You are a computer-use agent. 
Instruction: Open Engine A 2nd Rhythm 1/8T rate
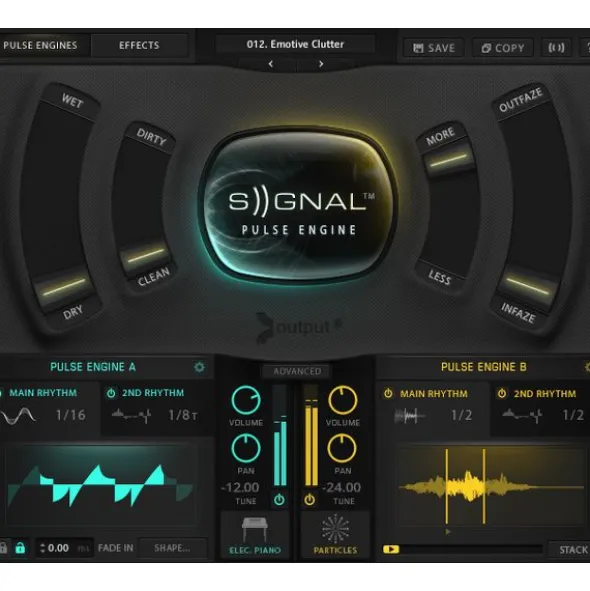click(182, 415)
